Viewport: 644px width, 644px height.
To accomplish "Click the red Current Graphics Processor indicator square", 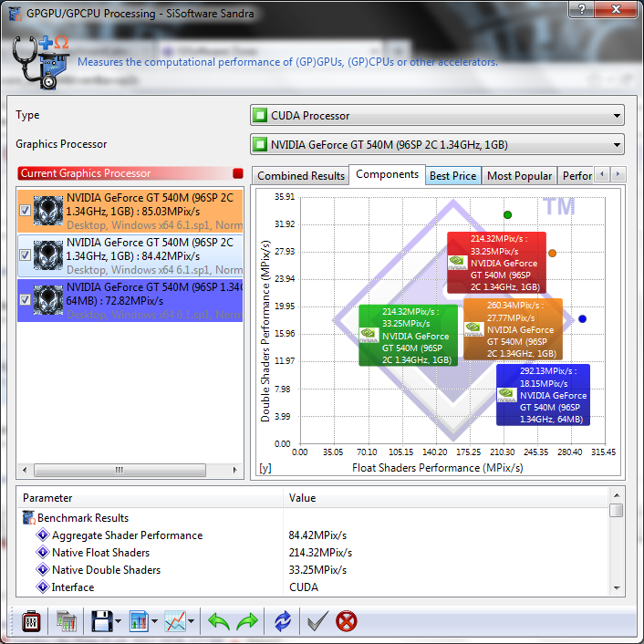I will click(x=238, y=173).
